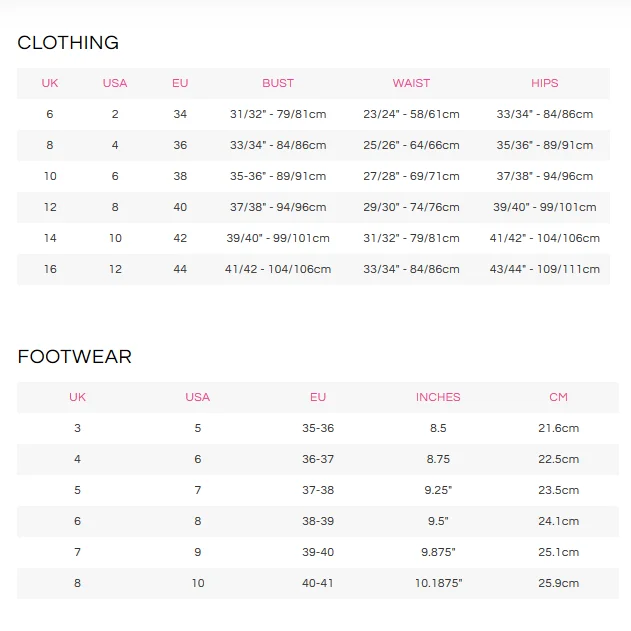
Task: Select the WAIST column header
Action: (x=411, y=83)
